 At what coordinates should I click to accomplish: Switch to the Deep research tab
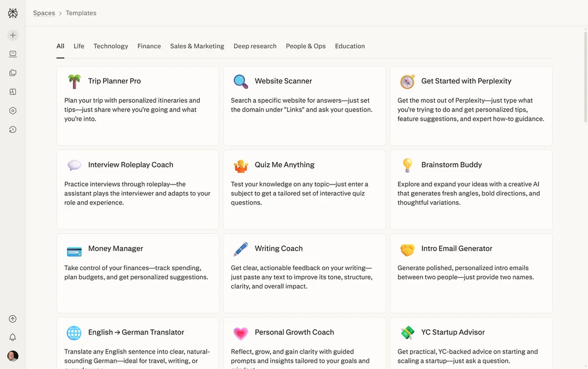click(255, 46)
